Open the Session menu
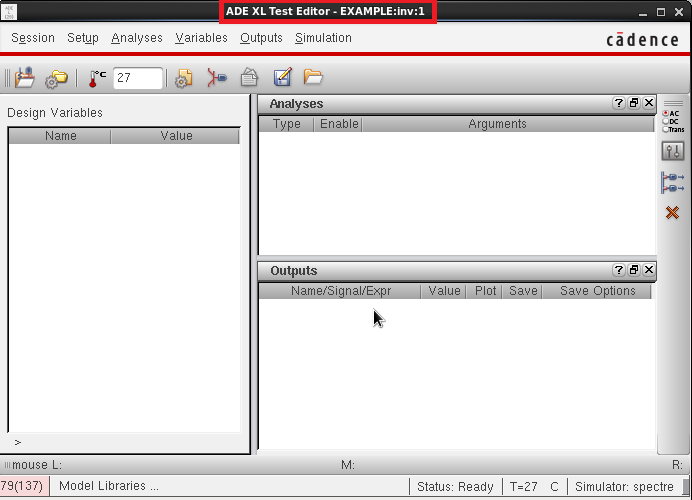The image size is (692, 500). point(33,38)
